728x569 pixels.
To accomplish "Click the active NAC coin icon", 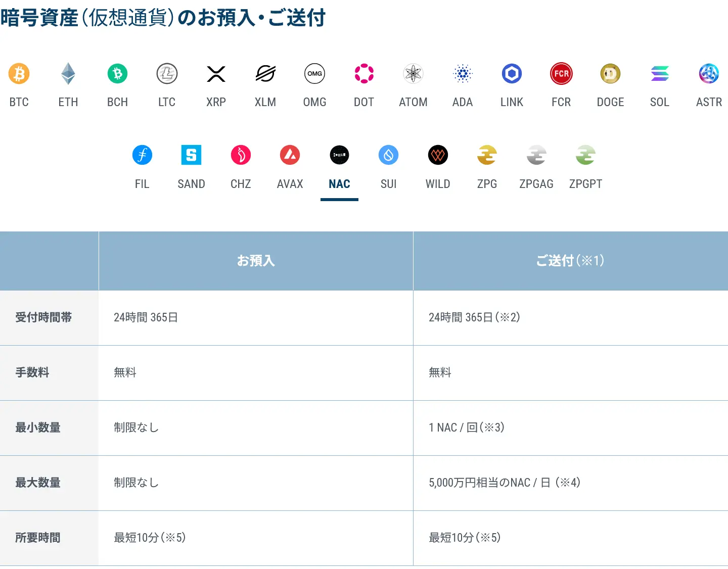I will pos(339,155).
